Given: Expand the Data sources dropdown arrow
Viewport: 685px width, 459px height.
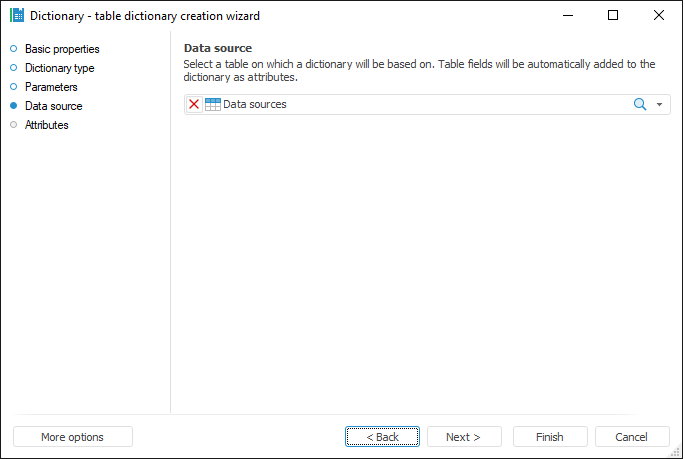Looking at the screenshot, I should [660, 105].
